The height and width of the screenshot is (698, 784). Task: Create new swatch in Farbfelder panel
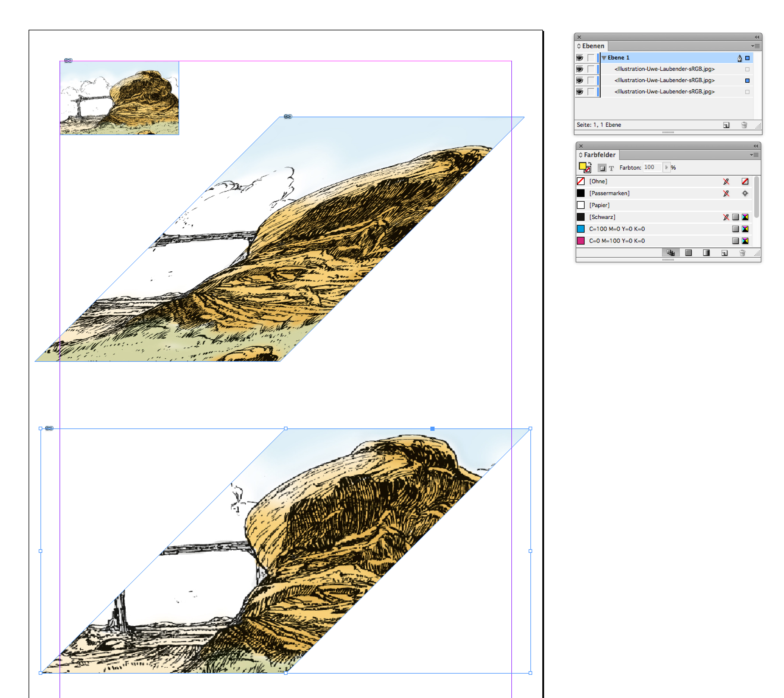click(x=724, y=253)
